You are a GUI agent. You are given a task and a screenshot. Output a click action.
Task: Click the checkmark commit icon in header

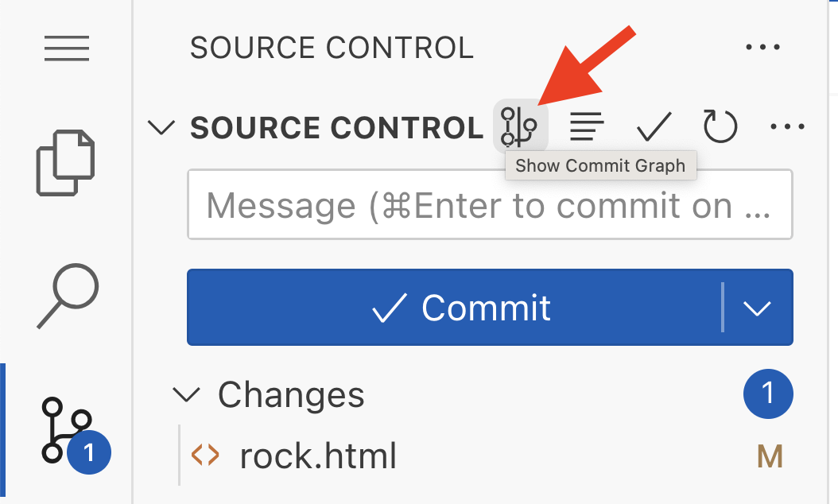(x=654, y=127)
